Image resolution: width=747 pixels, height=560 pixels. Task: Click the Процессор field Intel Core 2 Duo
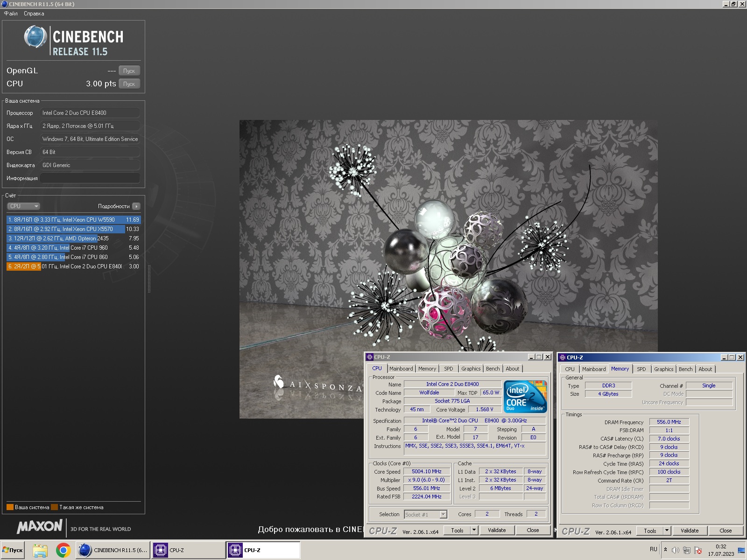coord(90,113)
